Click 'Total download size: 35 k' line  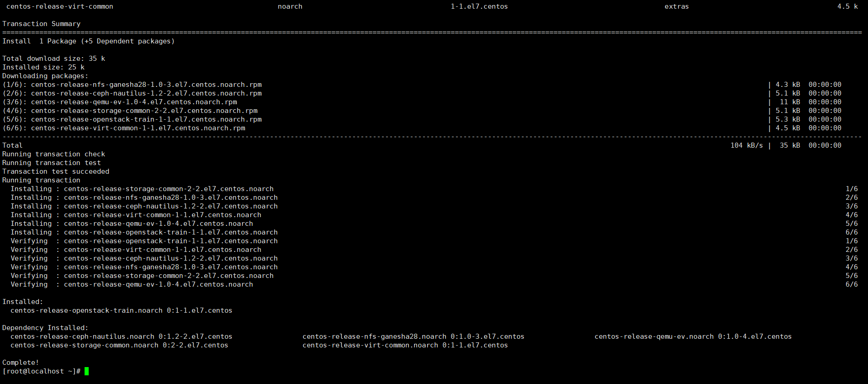pyautogui.click(x=53, y=59)
